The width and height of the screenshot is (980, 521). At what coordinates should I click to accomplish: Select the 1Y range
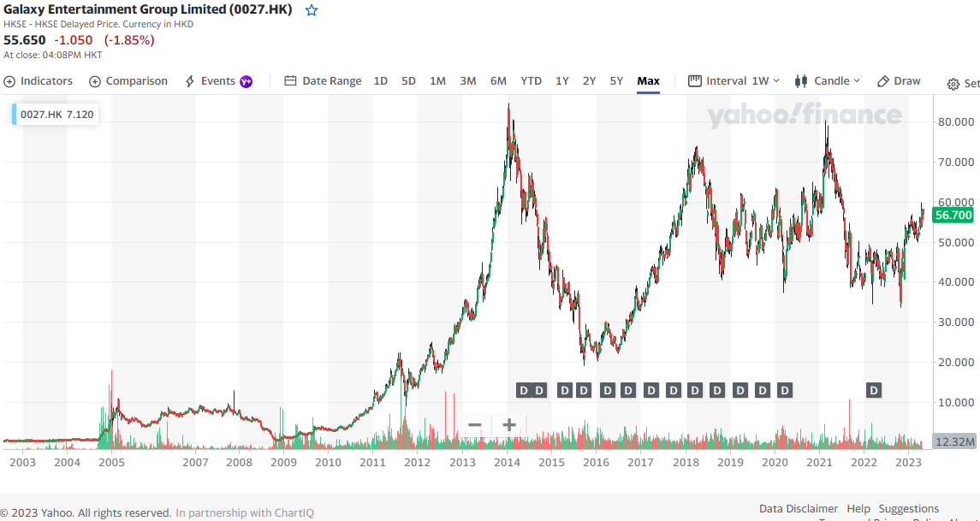pos(562,81)
